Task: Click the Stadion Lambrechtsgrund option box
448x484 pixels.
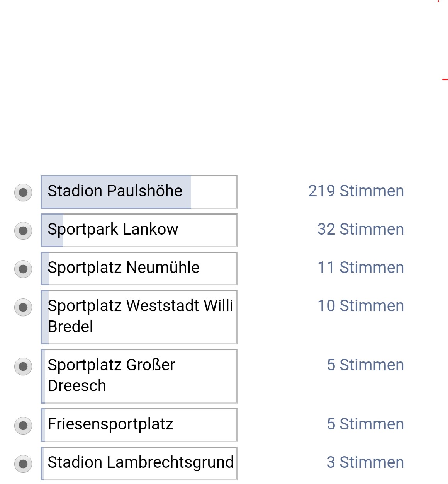Action: click(x=139, y=462)
